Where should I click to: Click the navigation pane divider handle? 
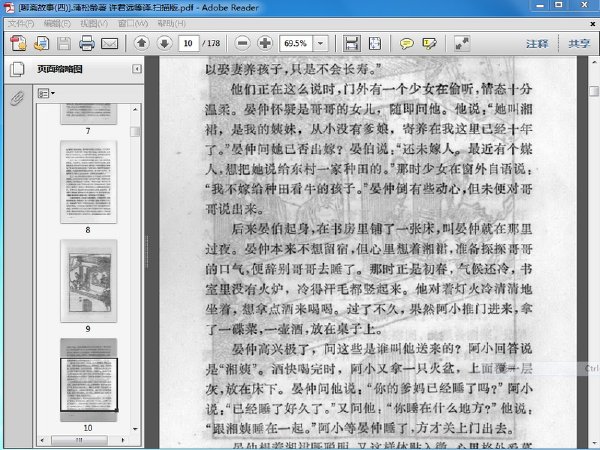click(147, 252)
